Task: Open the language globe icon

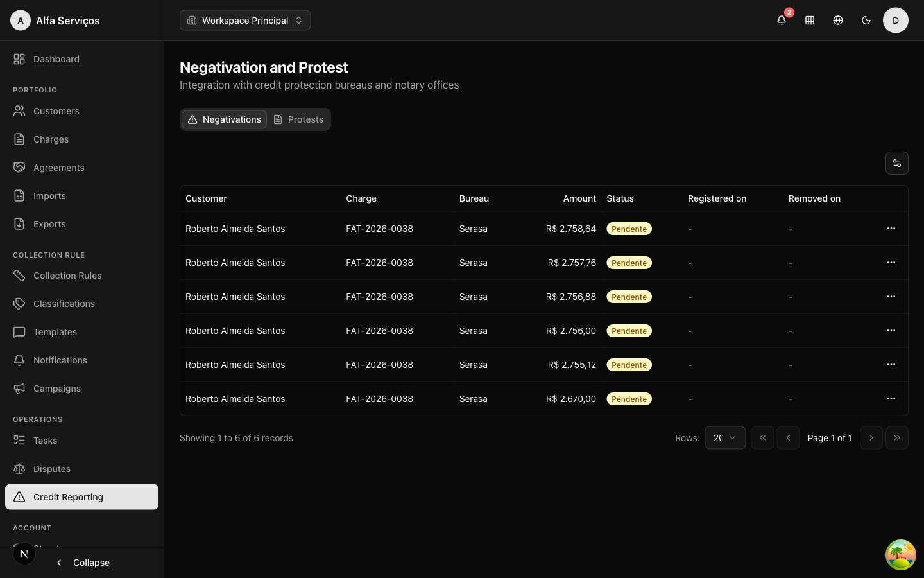Action: [838, 21]
